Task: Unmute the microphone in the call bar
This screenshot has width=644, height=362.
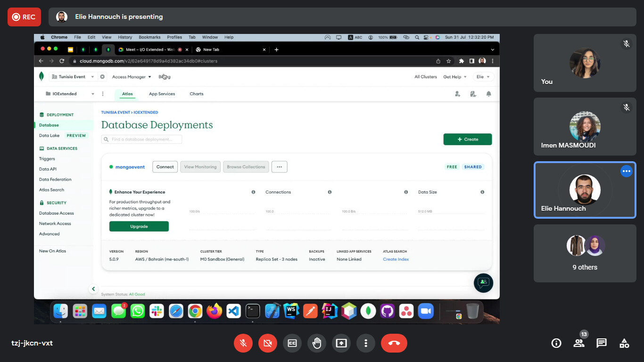Action: pyautogui.click(x=243, y=343)
